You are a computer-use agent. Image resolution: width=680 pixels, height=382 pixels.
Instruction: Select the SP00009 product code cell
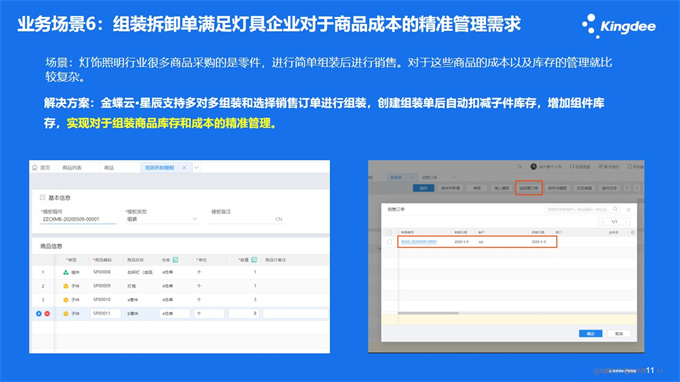[x=102, y=286]
